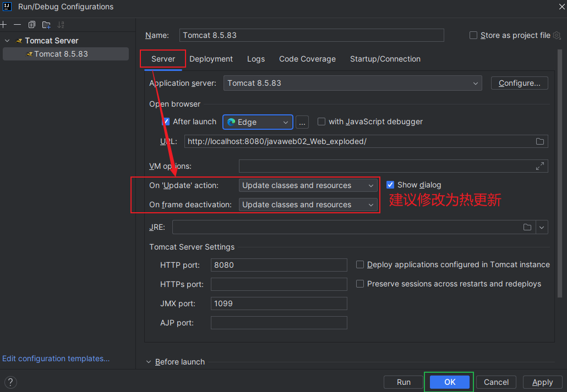The image size is (567, 392).
Task: Open the Application server dropdown
Action: 352,83
